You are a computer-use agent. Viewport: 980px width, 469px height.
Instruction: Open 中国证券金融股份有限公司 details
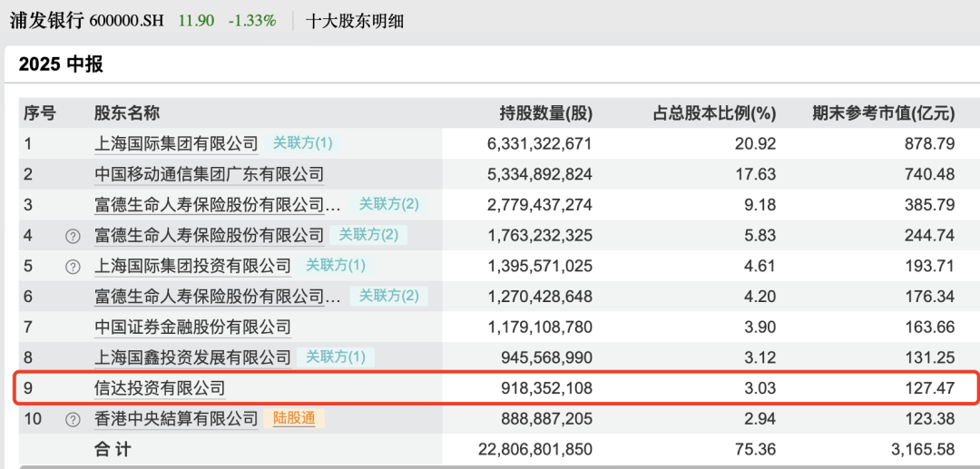pos(192,327)
